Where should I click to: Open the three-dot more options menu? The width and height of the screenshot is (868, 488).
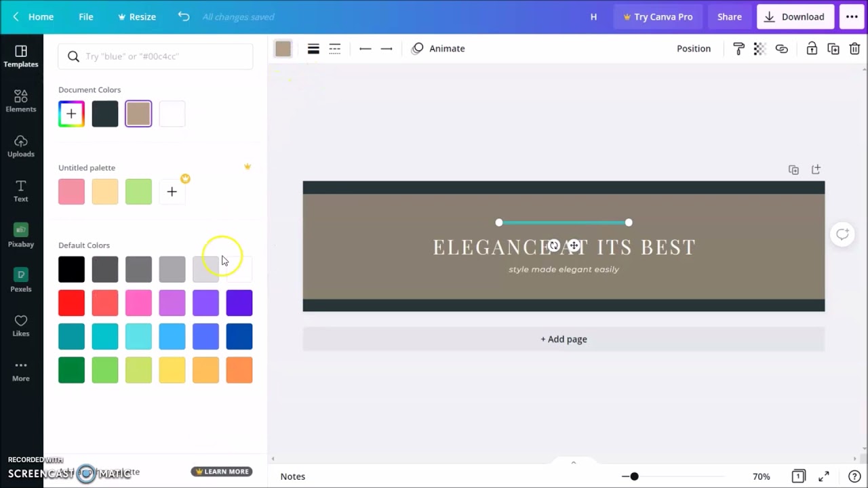click(852, 16)
